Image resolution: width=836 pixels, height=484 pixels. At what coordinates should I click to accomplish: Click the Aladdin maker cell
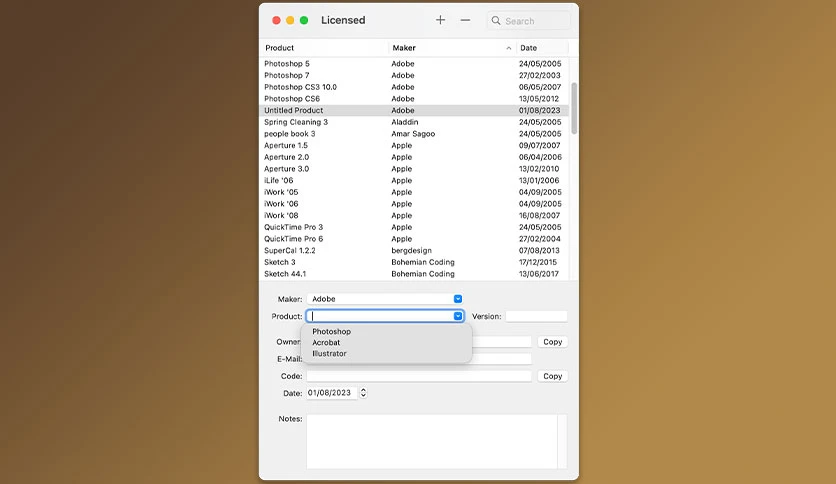(405, 122)
